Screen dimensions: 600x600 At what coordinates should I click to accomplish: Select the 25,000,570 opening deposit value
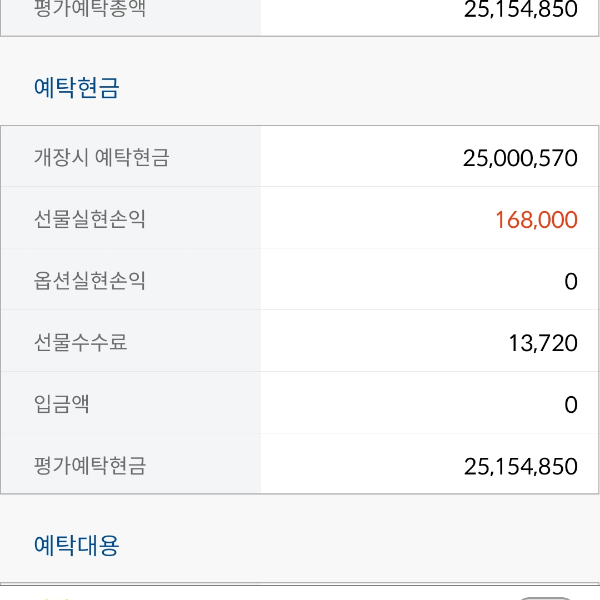coord(520,157)
